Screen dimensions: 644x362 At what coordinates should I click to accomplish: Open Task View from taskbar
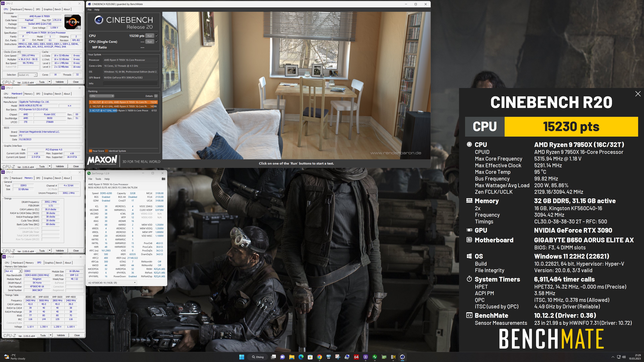click(274, 357)
